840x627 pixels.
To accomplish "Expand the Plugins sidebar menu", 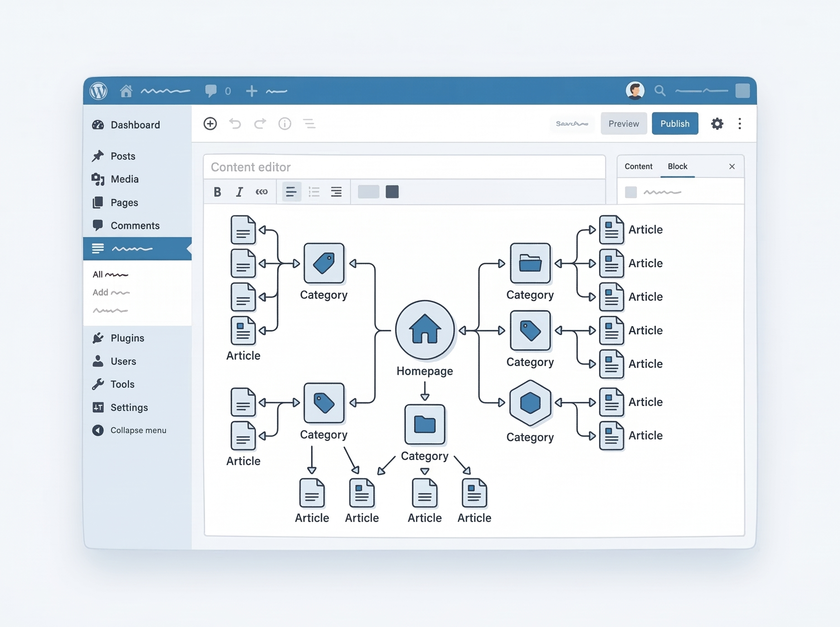I will (127, 338).
